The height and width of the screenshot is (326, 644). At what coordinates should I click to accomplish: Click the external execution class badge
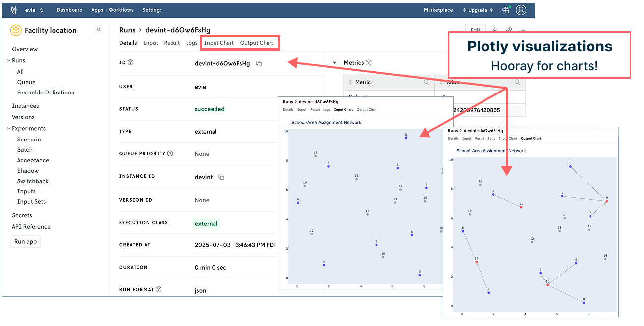(x=206, y=224)
